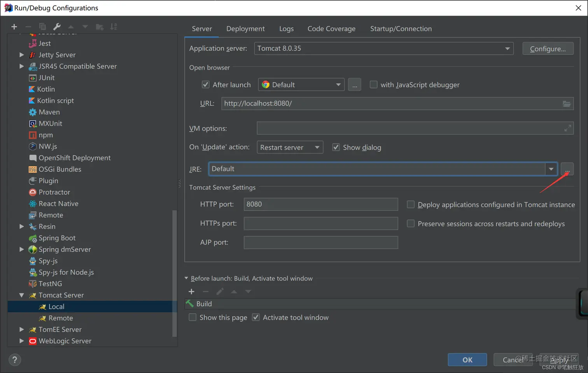Click the JRE browse ellipsis button

567,169
